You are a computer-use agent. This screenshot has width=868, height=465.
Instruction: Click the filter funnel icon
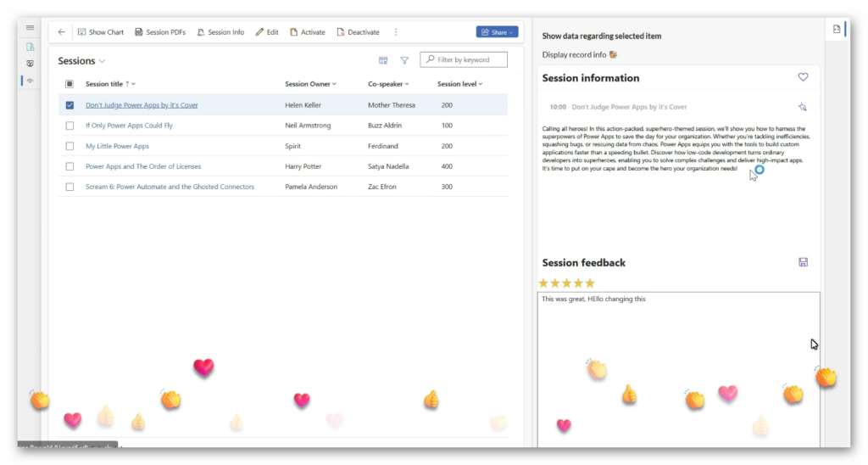click(404, 60)
